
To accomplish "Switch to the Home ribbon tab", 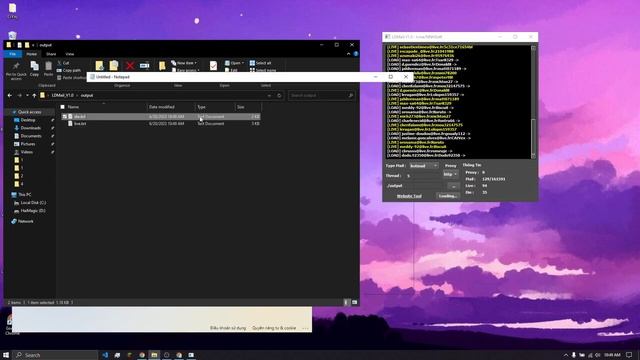I will click(31, 54).
